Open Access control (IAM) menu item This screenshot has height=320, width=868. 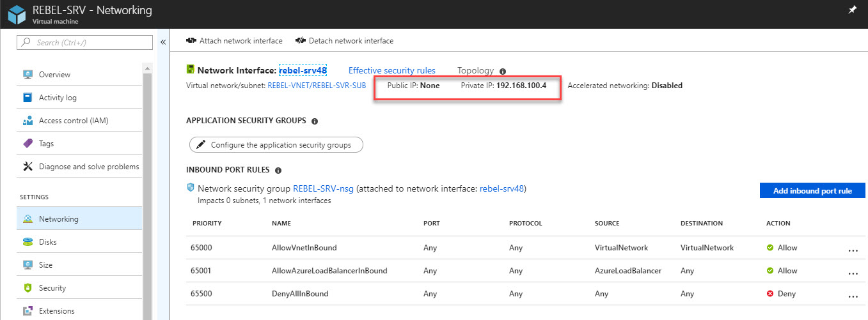79,121
